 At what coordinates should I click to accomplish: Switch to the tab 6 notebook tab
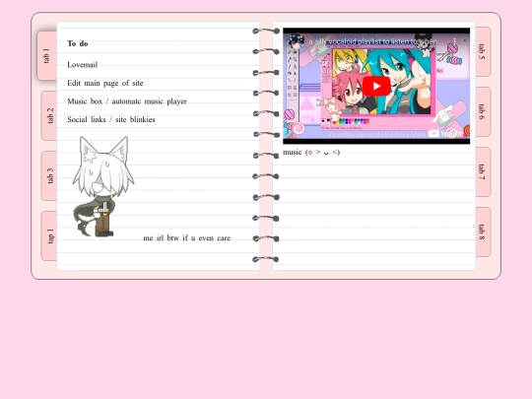[483, 111]
